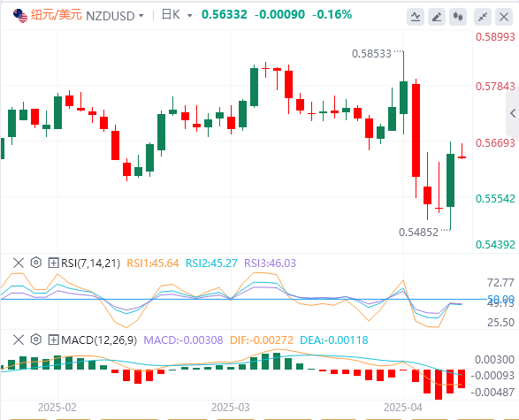
Task: Click the RSI2:45.27 value
Action: (x=211, y=263)
